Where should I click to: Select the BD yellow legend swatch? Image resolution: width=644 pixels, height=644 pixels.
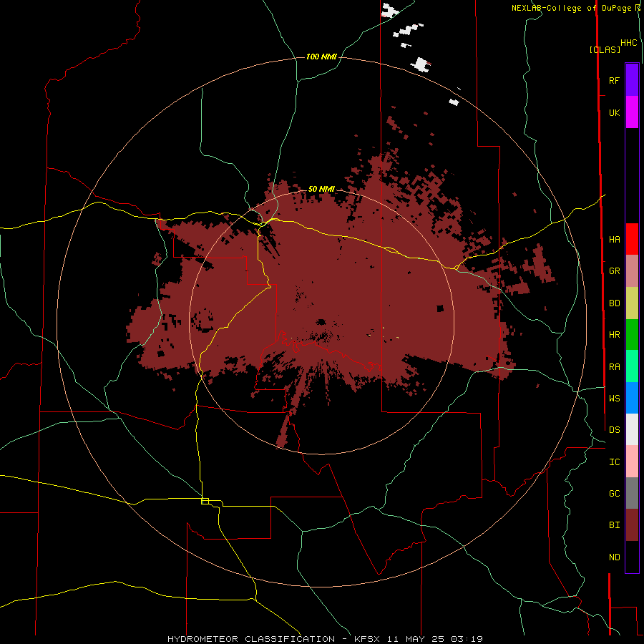tap(632, 303)
